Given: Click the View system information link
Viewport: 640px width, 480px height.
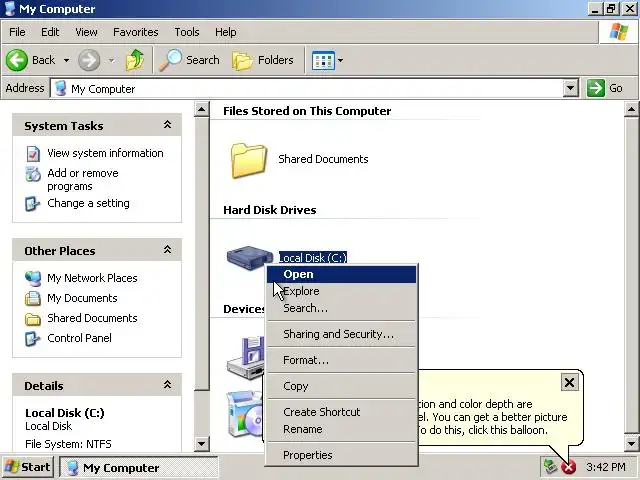Looking at the screenshot, I should [x=105, y=153].
